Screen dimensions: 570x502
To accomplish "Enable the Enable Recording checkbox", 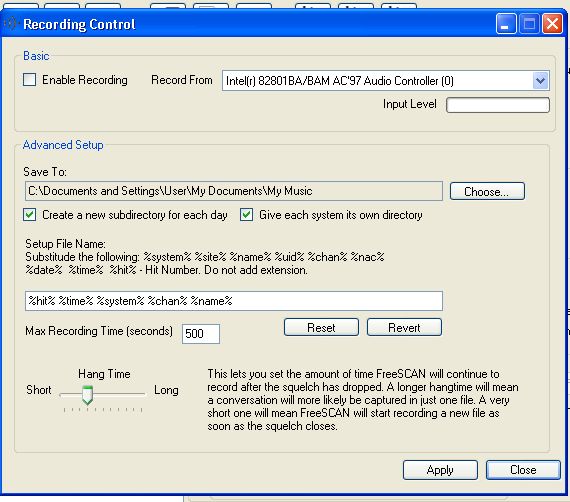I will coord(29,79).
